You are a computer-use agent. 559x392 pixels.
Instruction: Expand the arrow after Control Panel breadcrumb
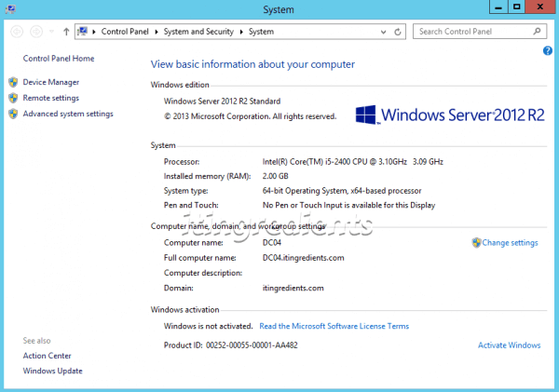pyautogui.click(x=157, y=32)
